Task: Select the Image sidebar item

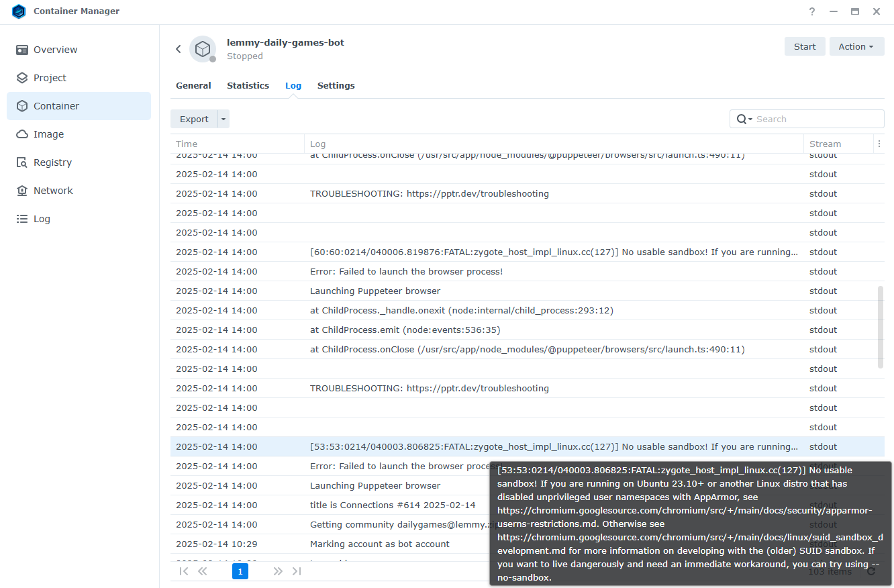Action: point(48,134)
